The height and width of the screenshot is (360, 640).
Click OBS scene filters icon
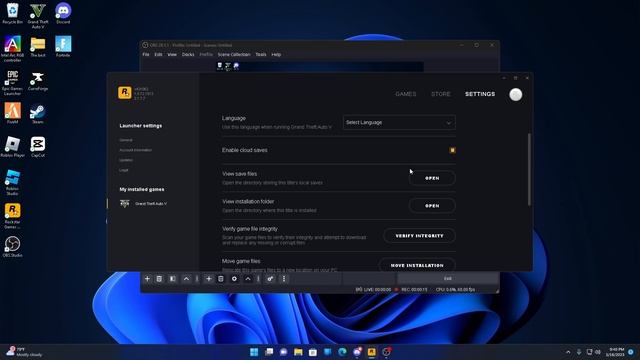(173, 279)
